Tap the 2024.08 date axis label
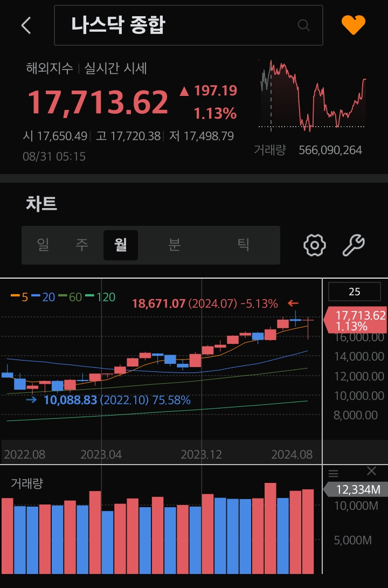This screenshot has width=388, height=588. 292,454
